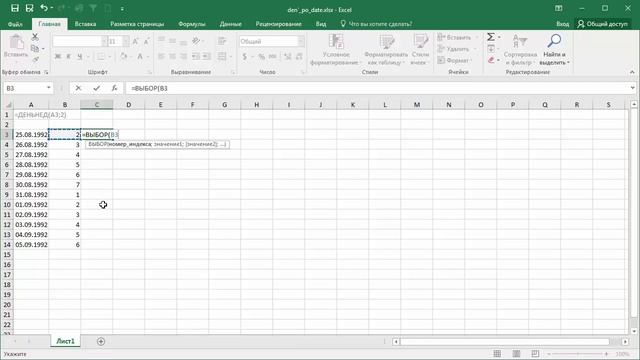Click the Fill down arrow icon
Screen dimensions: 640x360
[x=491, y=49]
